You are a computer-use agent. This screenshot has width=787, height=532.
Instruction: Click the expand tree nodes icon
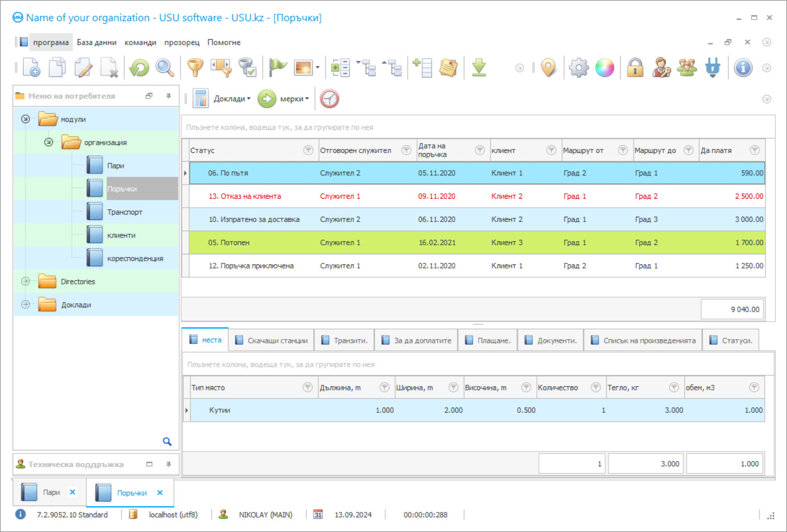366,68
